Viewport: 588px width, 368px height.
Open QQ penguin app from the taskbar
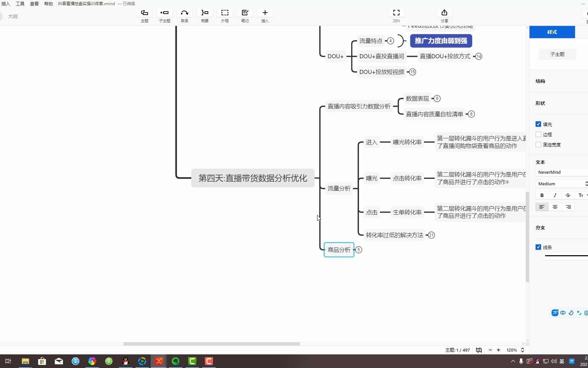[126, 361]
